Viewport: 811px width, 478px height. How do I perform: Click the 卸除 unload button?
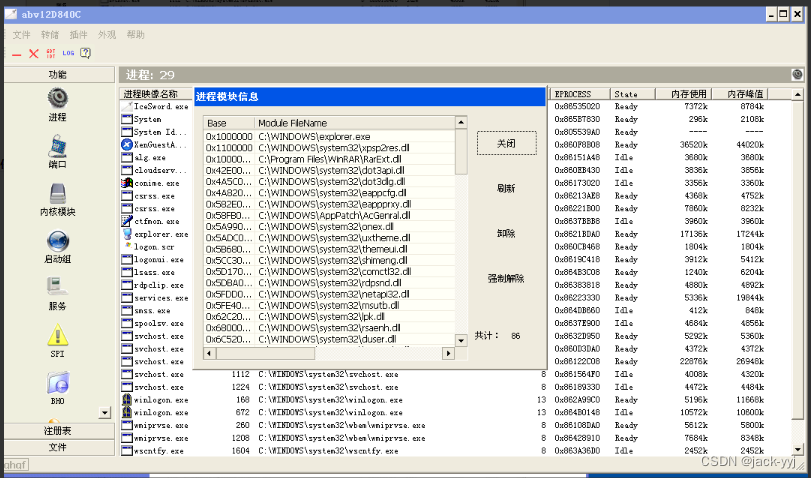click(506, 233)
